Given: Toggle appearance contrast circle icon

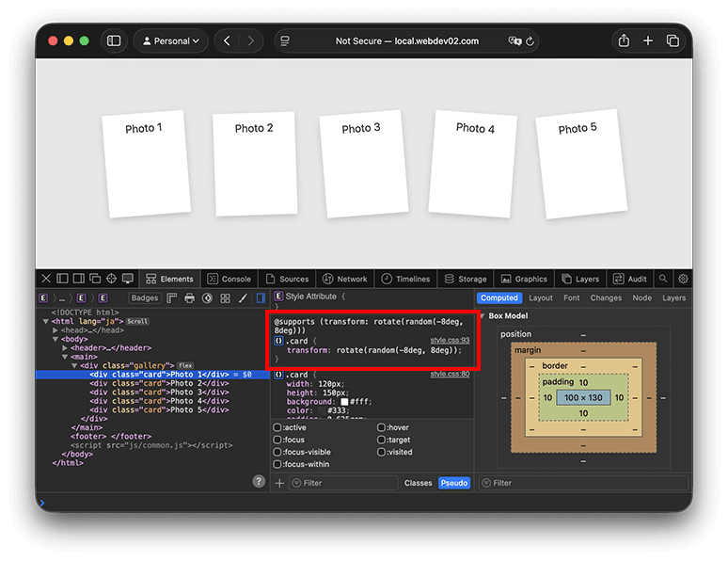Looking at the screenshot, I should click(x=208, y=298).
